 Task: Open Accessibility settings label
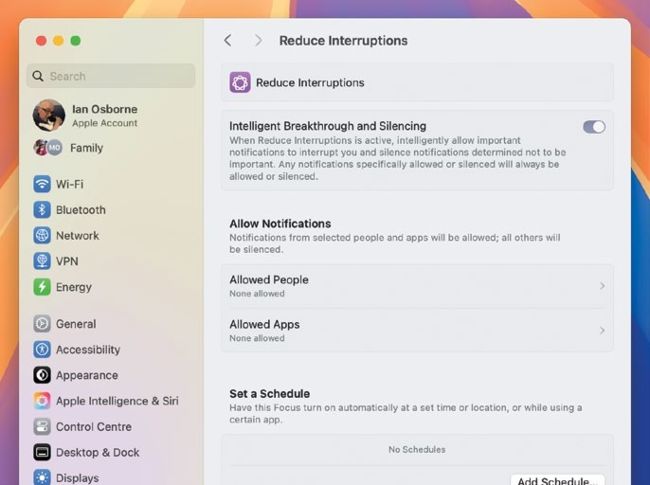[x=88, y=349]
